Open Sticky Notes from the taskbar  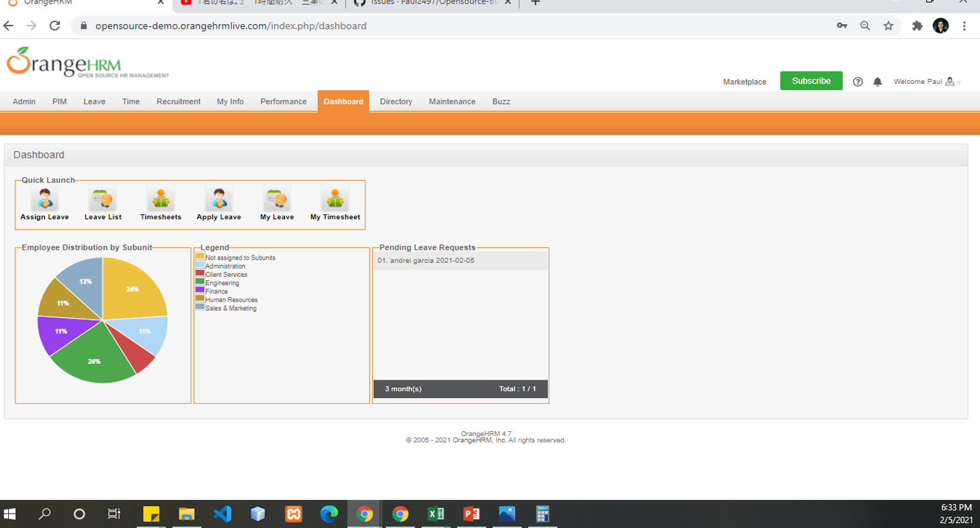point(151,514)
